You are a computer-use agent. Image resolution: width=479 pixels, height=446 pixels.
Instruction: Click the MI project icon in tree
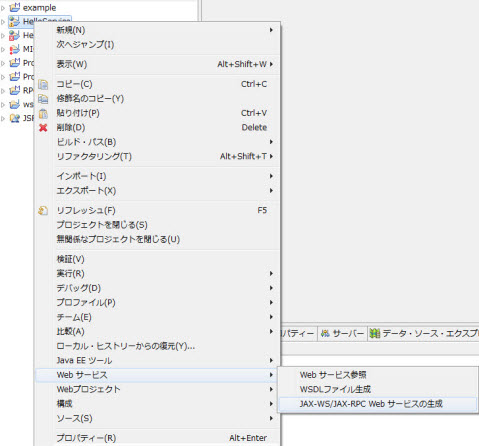point(15,49)
